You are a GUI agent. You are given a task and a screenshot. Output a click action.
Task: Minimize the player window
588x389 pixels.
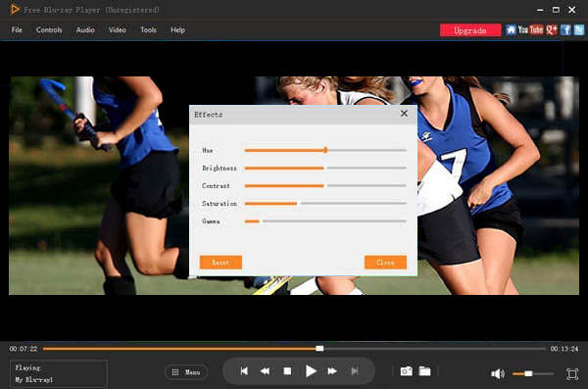pyautogui.click(x=540, y=10)
